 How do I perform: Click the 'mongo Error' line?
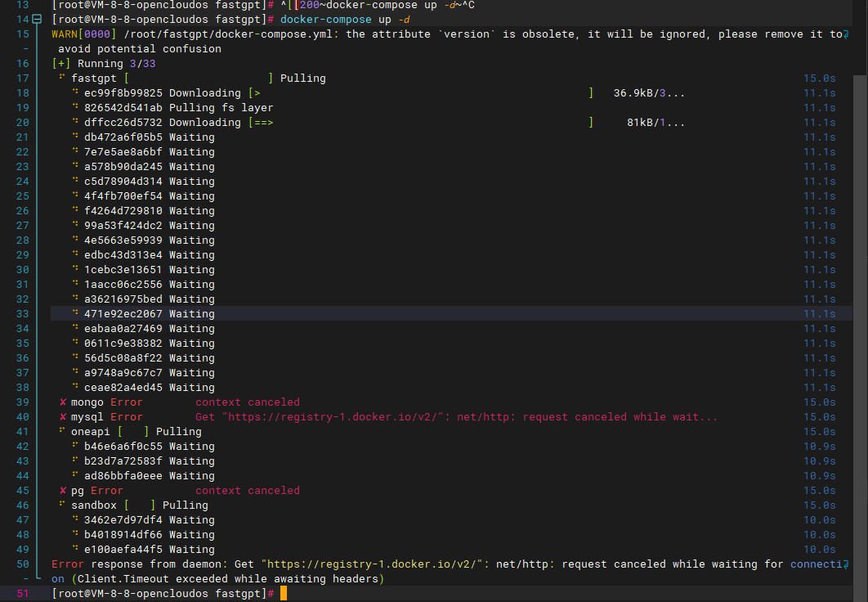click(x=106, y=402)
